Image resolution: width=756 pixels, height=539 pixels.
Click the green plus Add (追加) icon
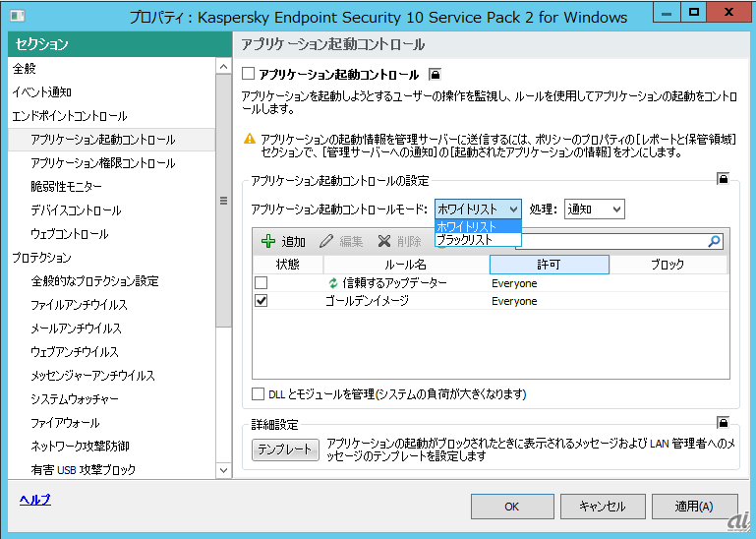click(268, 241)
